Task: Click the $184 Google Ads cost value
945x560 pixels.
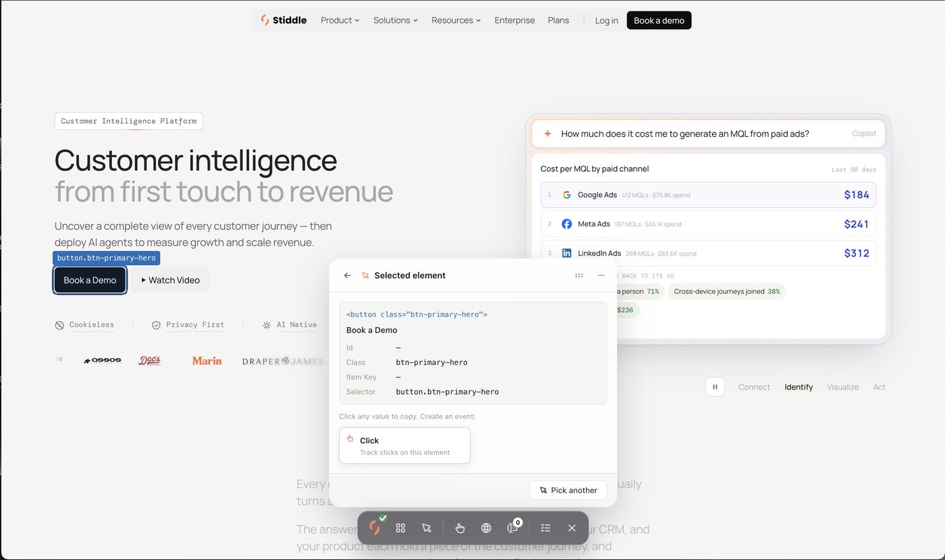Action: pyautogui.click(x=857, y=195)
